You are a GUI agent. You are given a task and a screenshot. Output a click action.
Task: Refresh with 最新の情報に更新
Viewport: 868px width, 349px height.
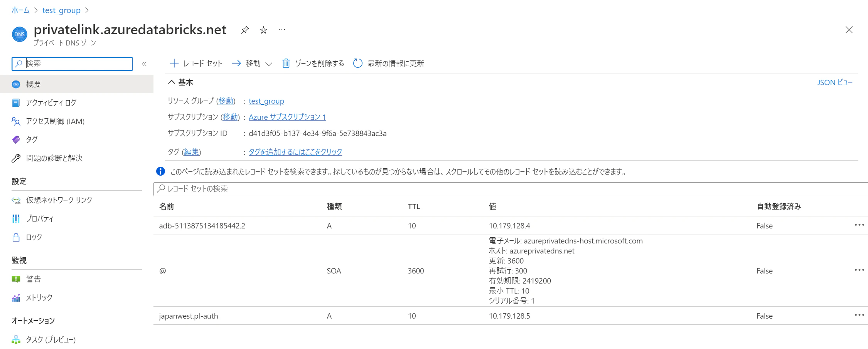389,63
